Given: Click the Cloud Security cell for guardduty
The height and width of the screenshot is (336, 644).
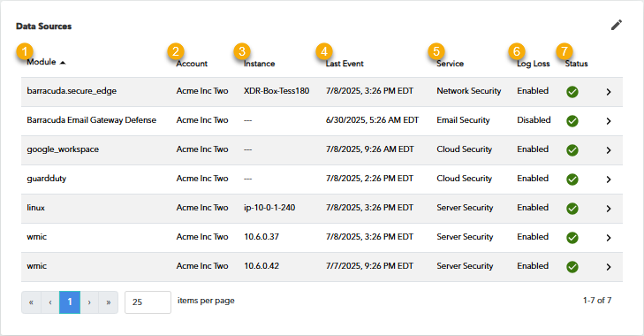Looking at the screenshot, I should pyautogui.click(x=464, y=179).
